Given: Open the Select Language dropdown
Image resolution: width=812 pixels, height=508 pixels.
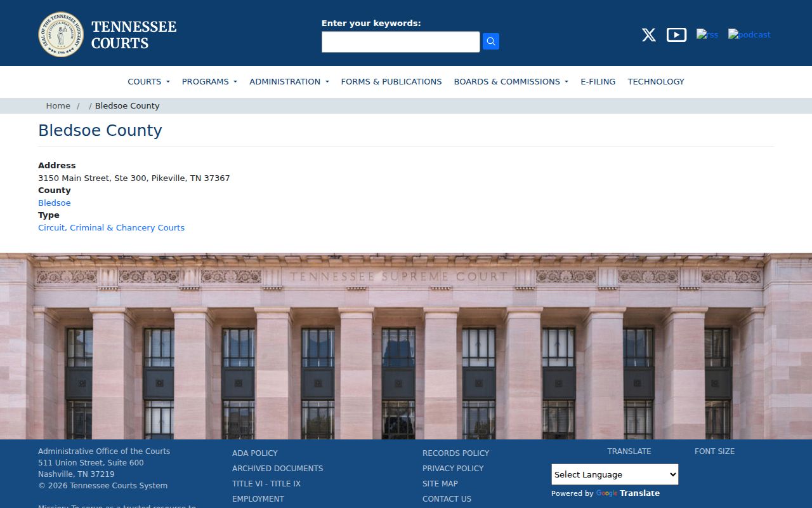Looking at the screenshot, I should click(615, 474).
